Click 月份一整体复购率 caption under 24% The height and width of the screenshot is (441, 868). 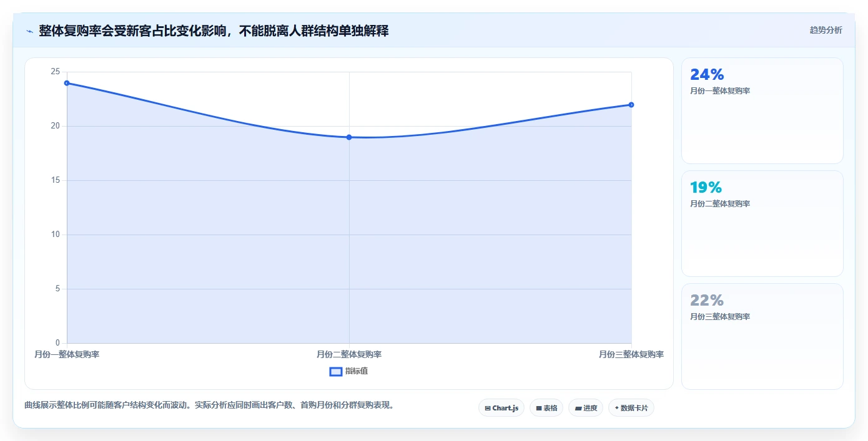pos(720,91)
